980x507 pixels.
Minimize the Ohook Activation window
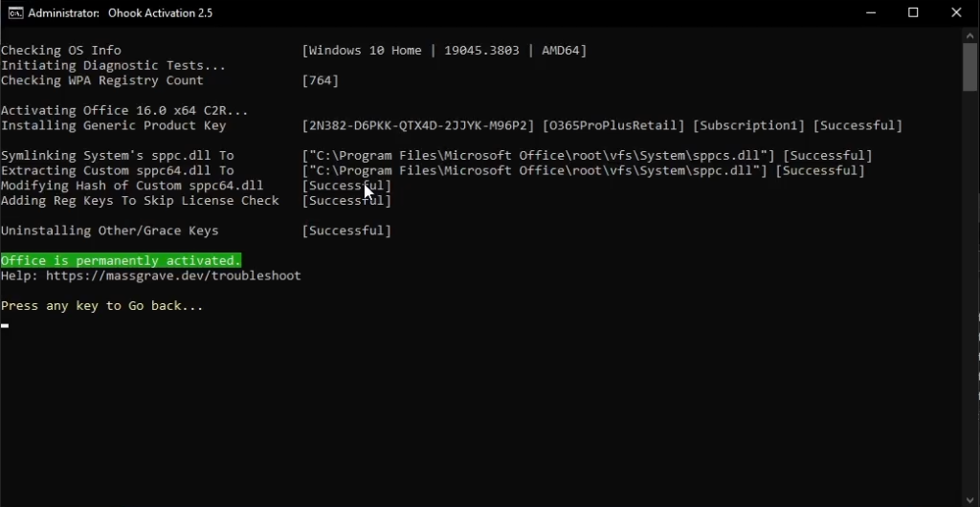point(869,13)
